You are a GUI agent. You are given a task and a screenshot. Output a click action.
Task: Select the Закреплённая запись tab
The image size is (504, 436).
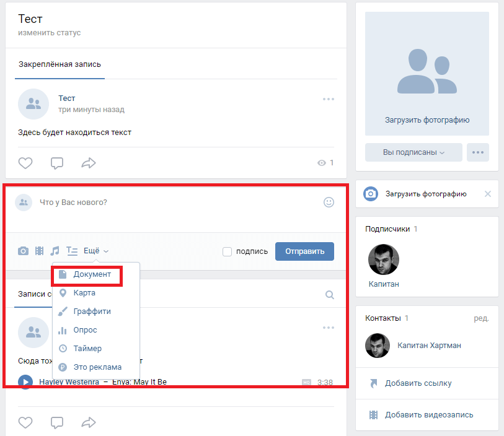click(x=60, y=64)
